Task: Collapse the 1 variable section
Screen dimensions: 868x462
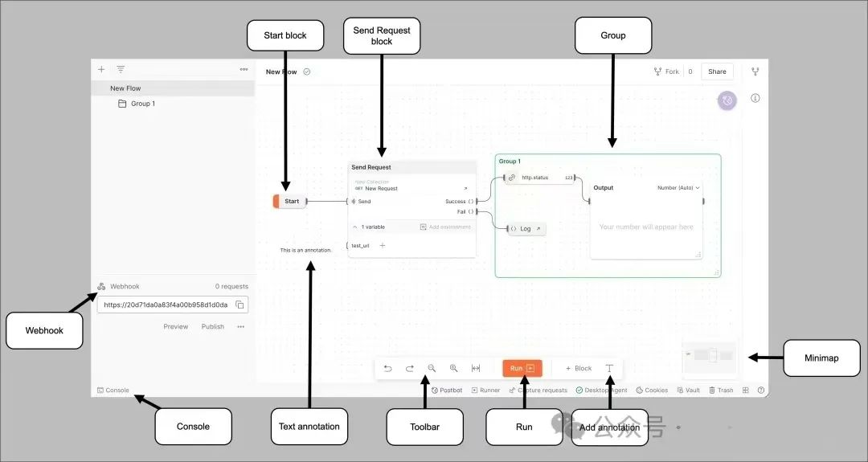Action: pyautogui.click(x=355, y=227)
